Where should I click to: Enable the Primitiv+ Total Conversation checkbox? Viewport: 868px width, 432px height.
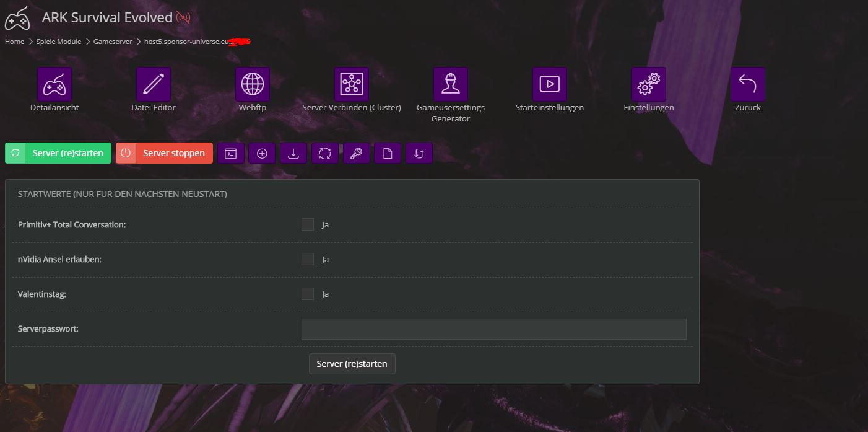tap(308, 224)
